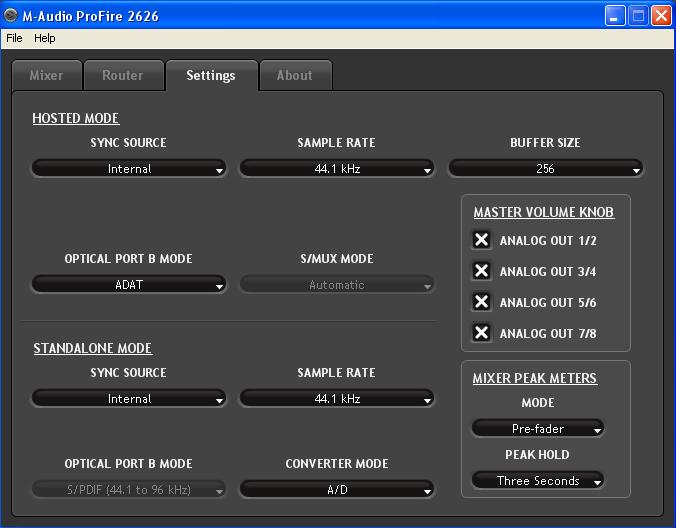Close the ProFire 2626 window
The height and width of the screenshot is (528, 676).
coord(661,16)
